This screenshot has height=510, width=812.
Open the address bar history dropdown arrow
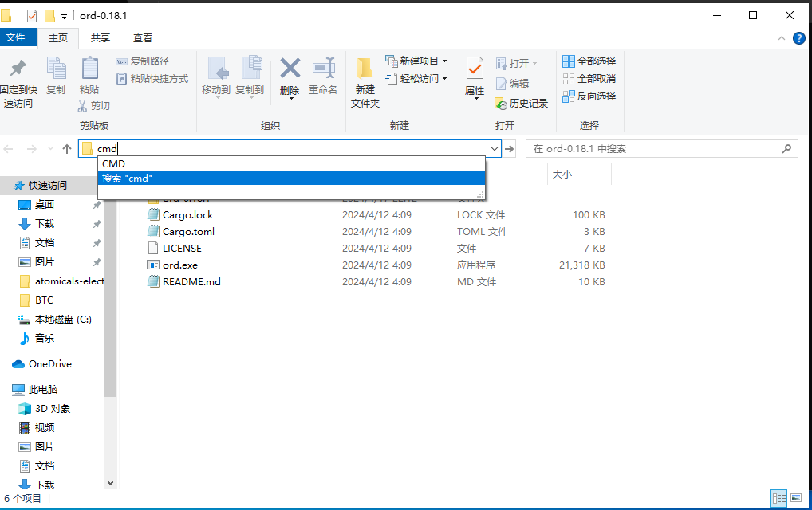494,149
